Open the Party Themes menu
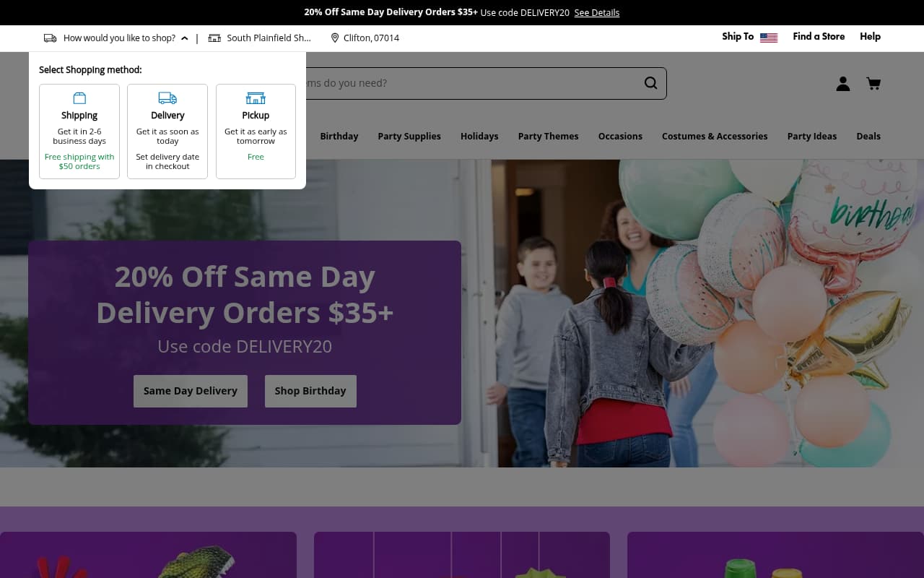Viewport: 924px width, 578px height. click(x=548, y=136)
